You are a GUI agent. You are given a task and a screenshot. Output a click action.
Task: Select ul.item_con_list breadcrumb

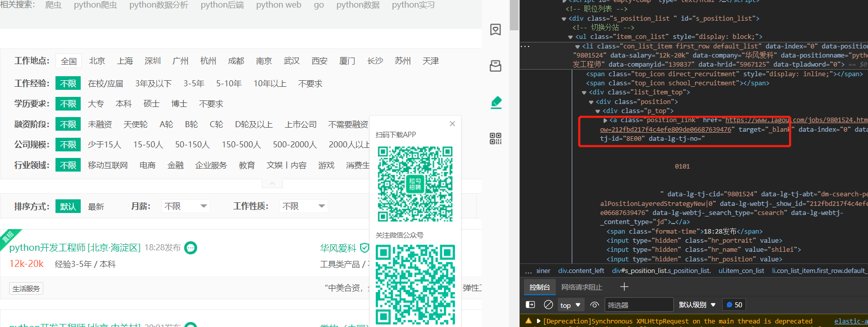click(x=741, y=271)
